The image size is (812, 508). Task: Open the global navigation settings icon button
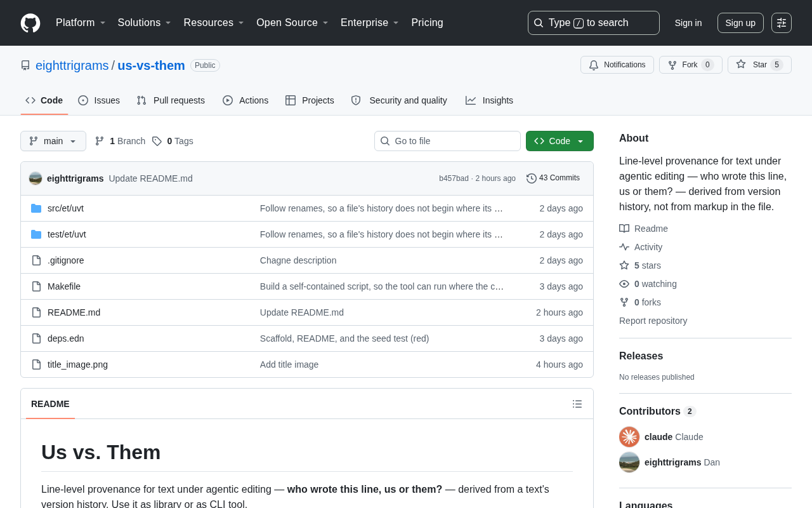click(782, 23)
